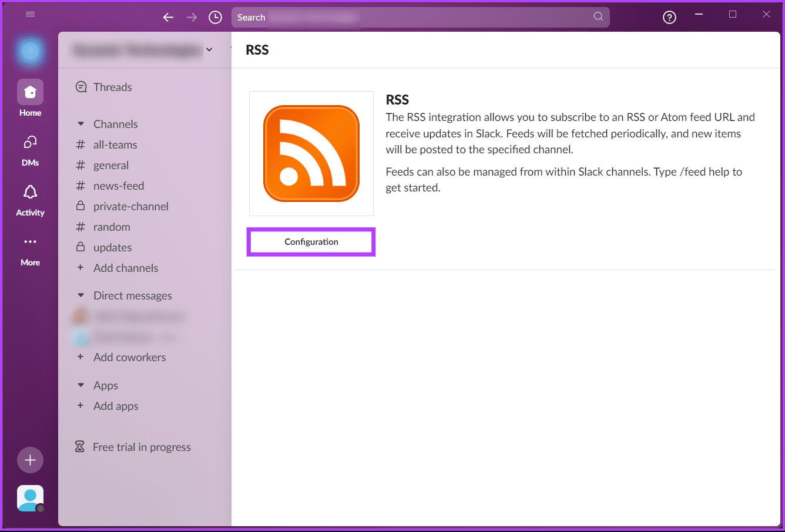Viewport: 785px width, 532px height.
Task: Select Threads in the sidebar
Action: pos(112,87)
